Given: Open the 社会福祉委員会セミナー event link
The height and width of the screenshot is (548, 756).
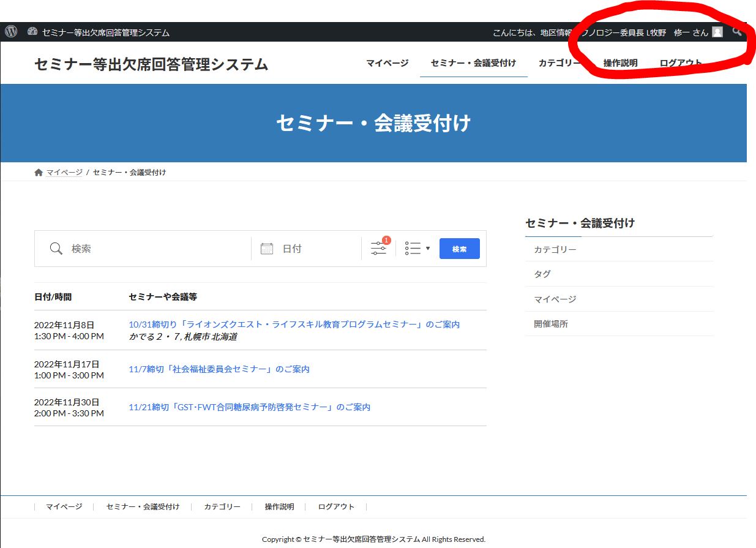Looking at the screenshot, I should [219, 369].
